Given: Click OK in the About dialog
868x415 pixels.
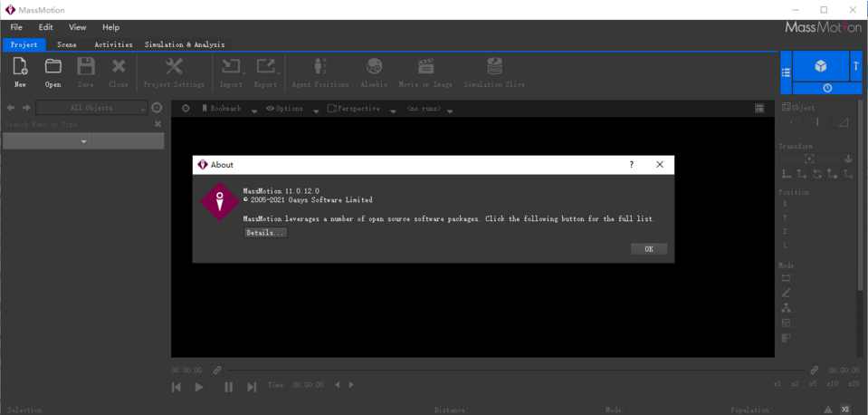Looking at the screenshot, I should tap(649, 249).
